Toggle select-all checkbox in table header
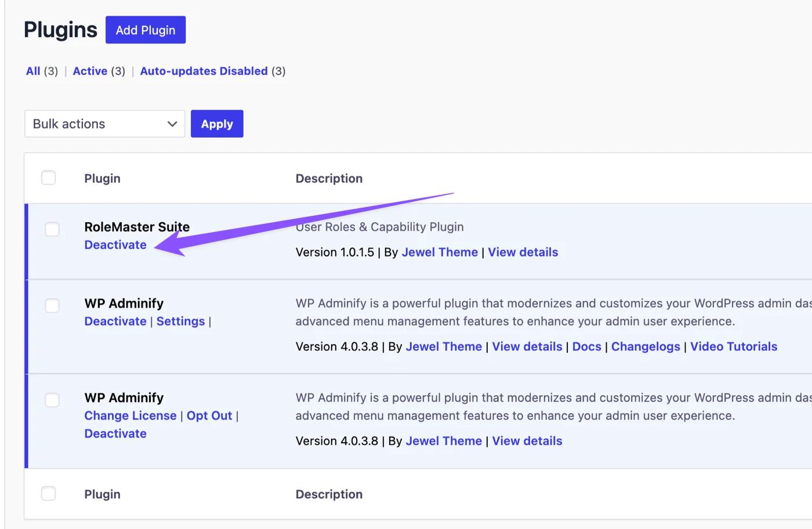 point(49,177)
